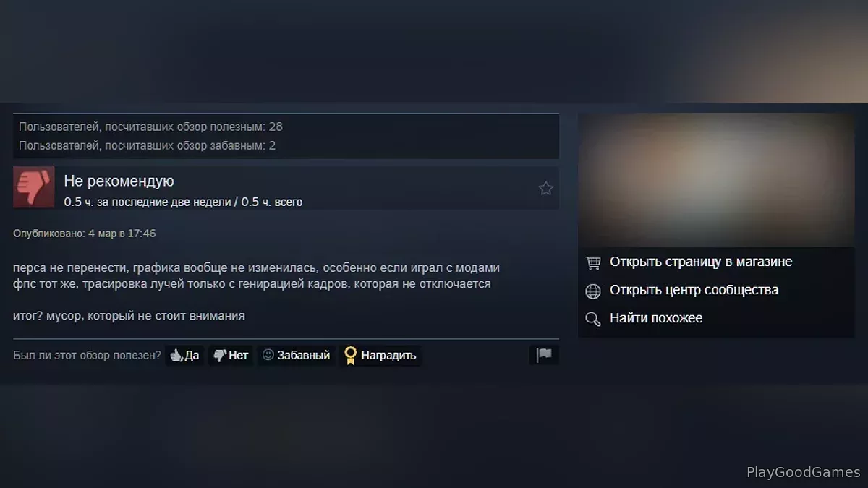Viewport: 868px width, 488px height.
Task: Vote Нет on review helpfulness
Action: [231, 355]
